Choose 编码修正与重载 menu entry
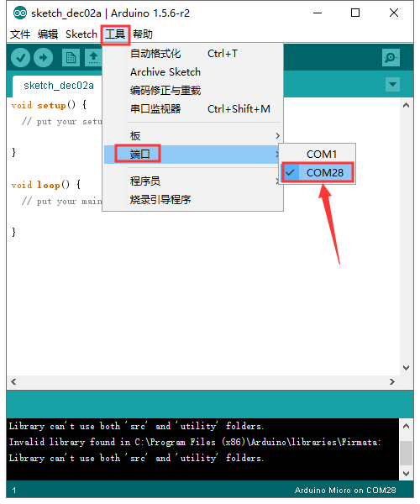 pos(193,91)
